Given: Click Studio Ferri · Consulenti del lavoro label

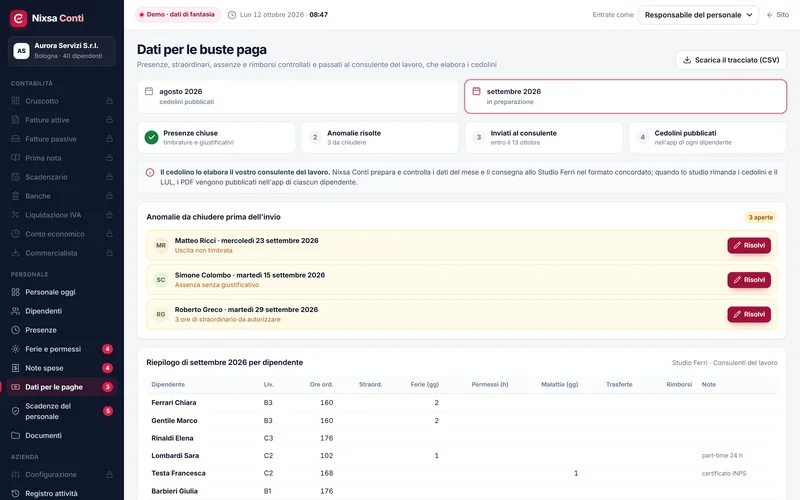Looking at the screenshot, I should pyautogui.click(x=724, y=363).
